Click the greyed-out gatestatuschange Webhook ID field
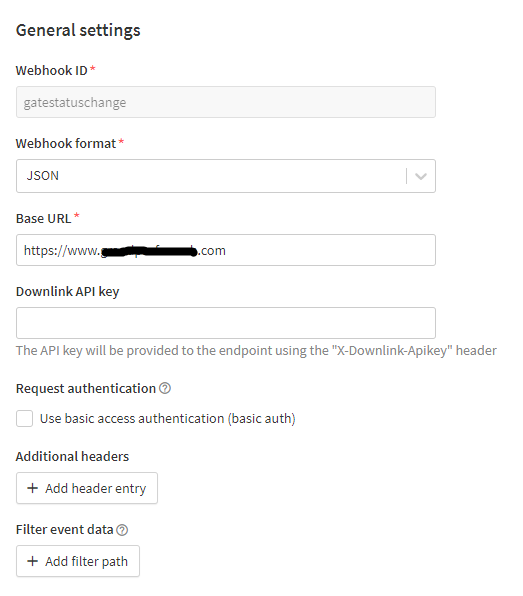Viewport: 523px width, 596px height. (x=226, y=102)
